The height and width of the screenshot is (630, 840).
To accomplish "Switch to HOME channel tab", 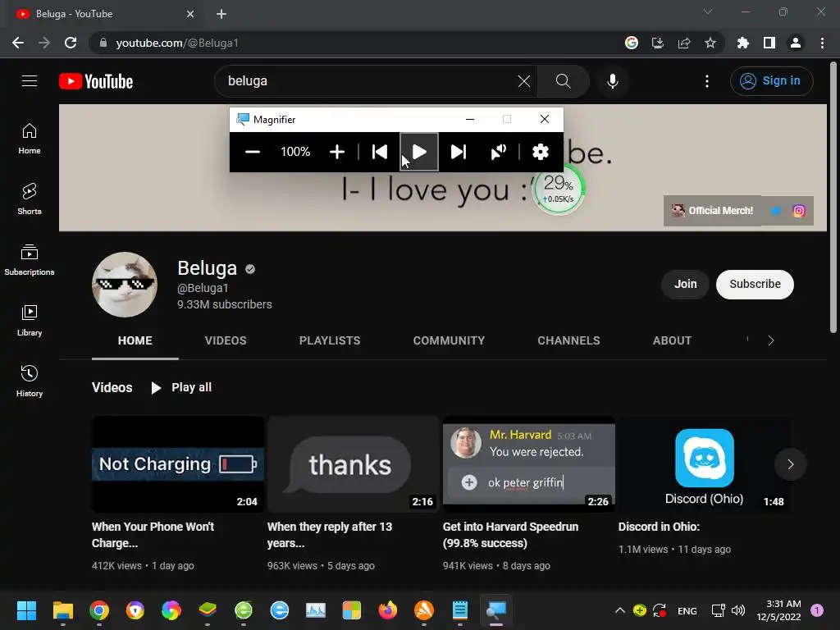I will (135, 340).
